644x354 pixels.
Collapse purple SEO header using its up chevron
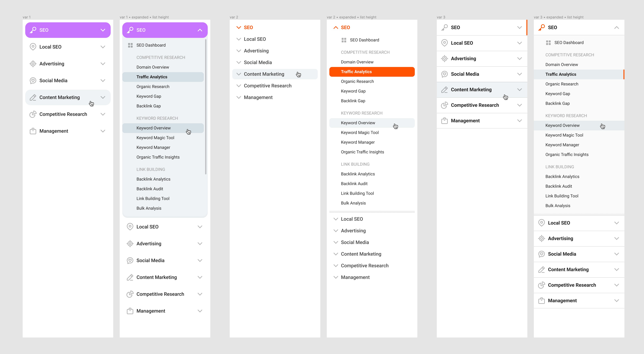click(200, 30)
